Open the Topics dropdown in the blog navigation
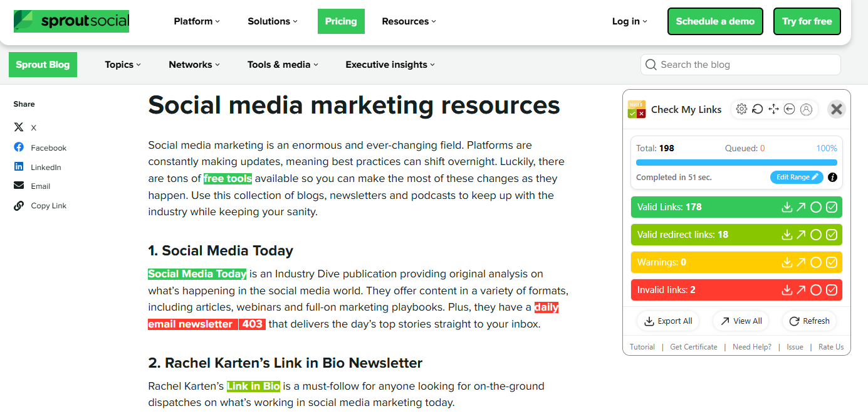Viewport: 868px width, 416px height. point(122,64)
